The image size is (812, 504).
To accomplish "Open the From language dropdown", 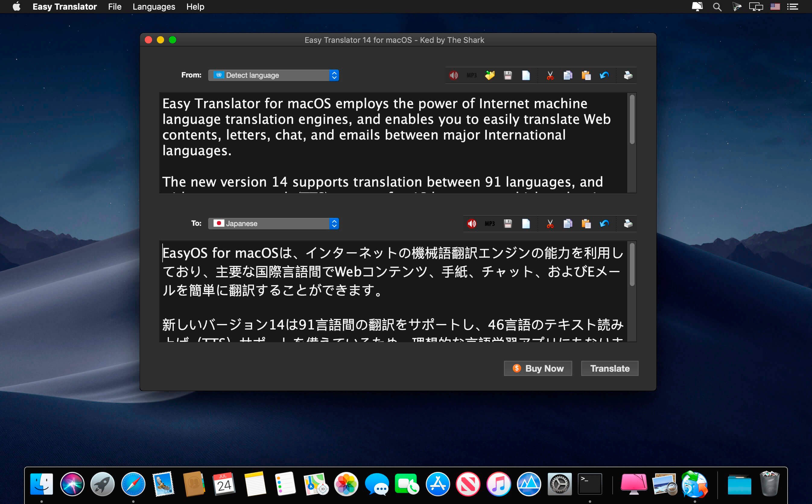I will tap(274, 75).
